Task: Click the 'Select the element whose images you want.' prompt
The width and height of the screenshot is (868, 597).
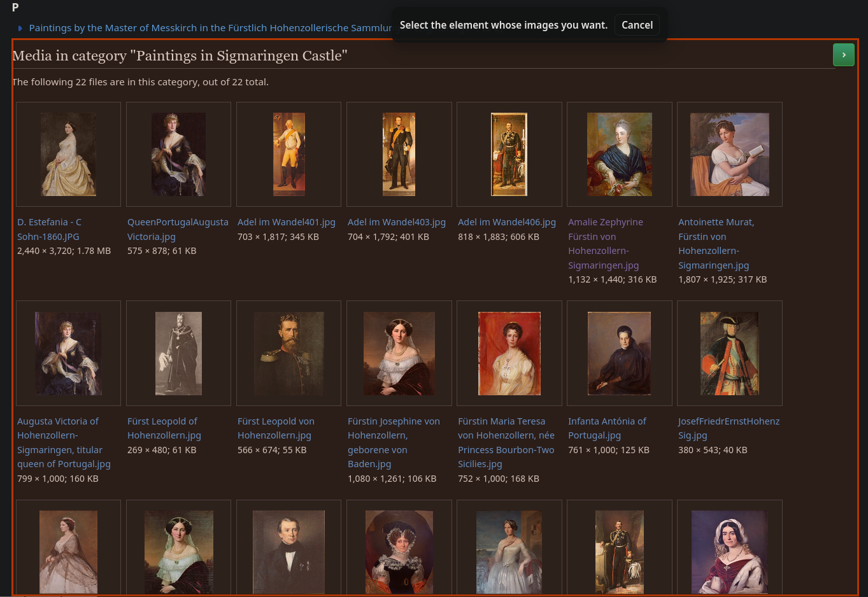Action: coord(504,25)
